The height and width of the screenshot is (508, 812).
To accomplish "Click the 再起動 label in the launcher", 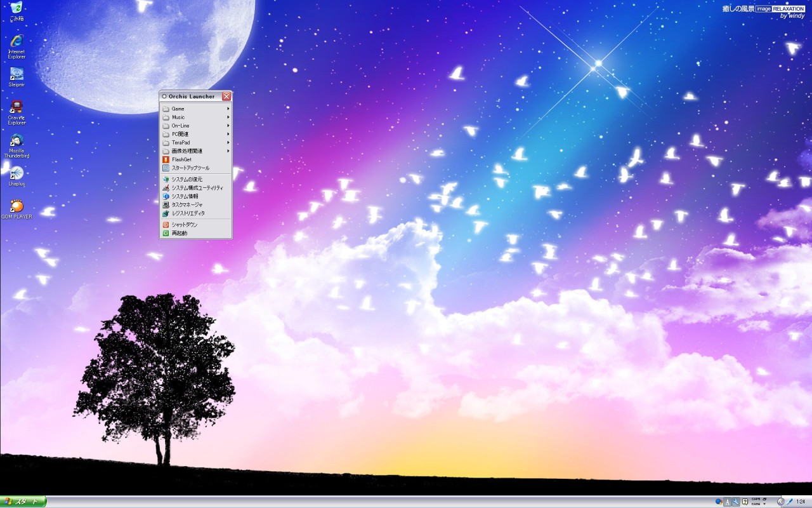I will point(180,233).
